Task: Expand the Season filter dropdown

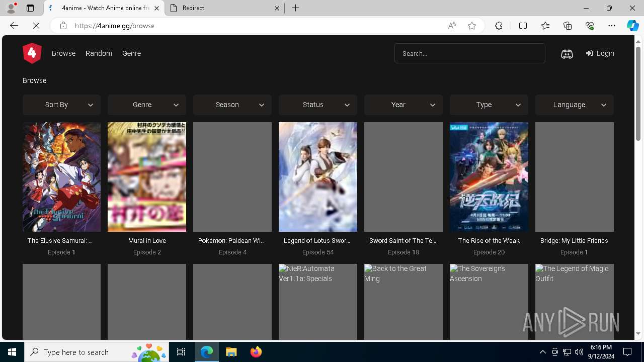Action: (x=232, y=105)
